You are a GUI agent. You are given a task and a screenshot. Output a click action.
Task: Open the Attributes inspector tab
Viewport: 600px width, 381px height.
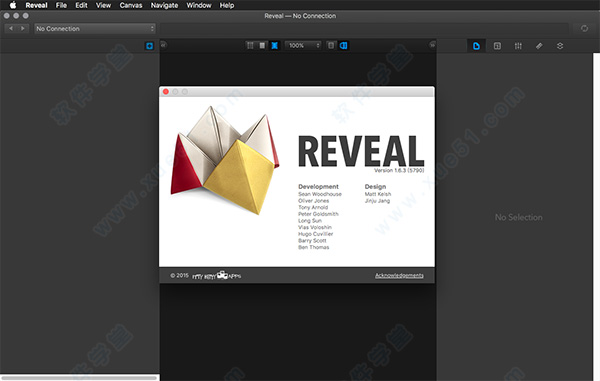coord(518,46)
